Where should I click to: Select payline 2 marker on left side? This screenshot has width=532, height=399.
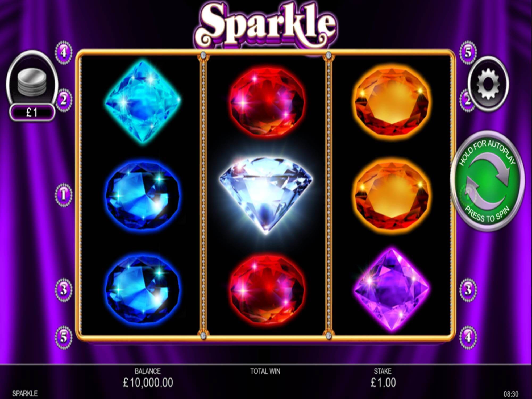[x=63, y=100]
